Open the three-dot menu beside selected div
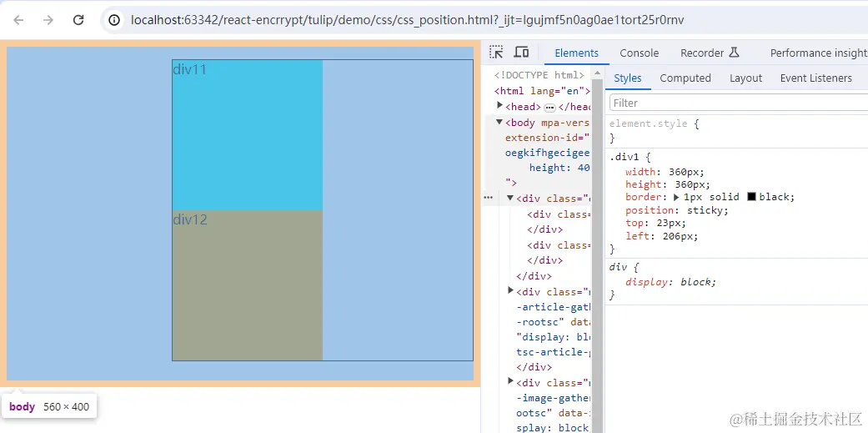The image size is (868, 433). [489, 198]
